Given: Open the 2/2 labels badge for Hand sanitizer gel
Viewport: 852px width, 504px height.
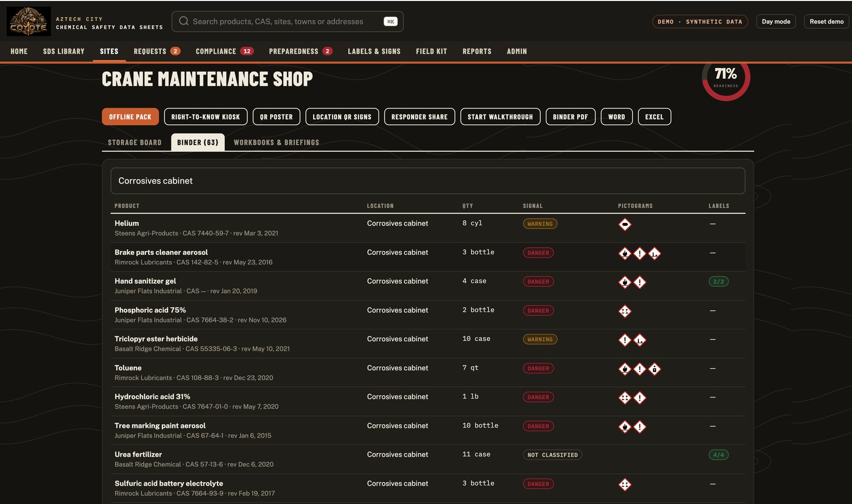Looking at the screenshot, I should 718,282.
